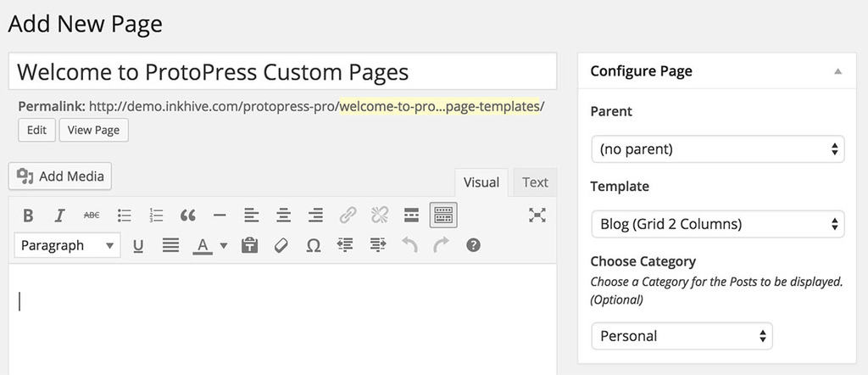Click inside the content editor area
Image resolution: width=868 pixels, height=375 pixels.
[282, 319]
